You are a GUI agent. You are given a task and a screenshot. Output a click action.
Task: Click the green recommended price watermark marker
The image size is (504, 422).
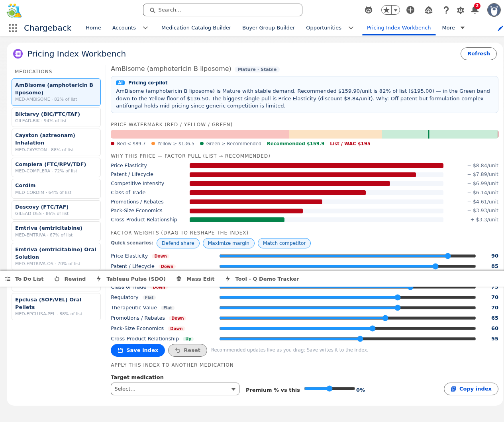429,134
